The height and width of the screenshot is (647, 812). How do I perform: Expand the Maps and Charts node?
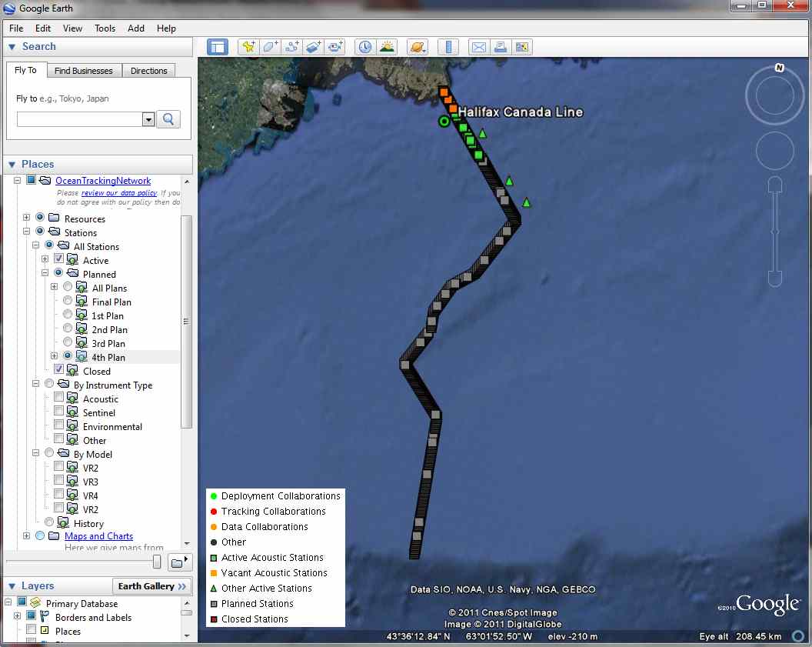pyautogui.click(x=26, y=535)
